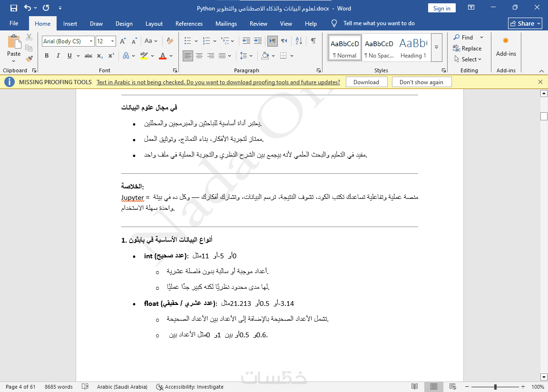Switch to the Insert tab
Image resolution: width=548 pixels, height=392 pixels.
pyautogui.click(x=70, y=23)
